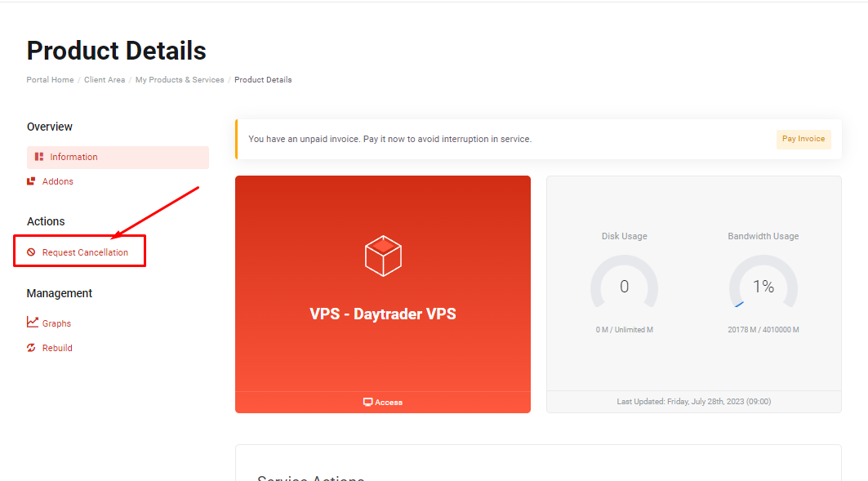Open the Addons menu item

57,181
